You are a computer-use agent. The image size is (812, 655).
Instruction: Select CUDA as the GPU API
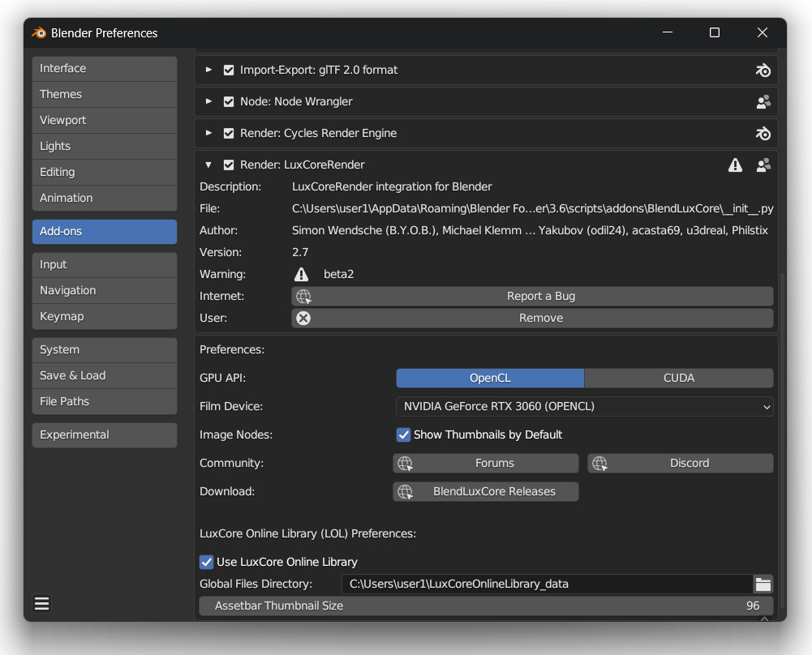coord(678,379)
